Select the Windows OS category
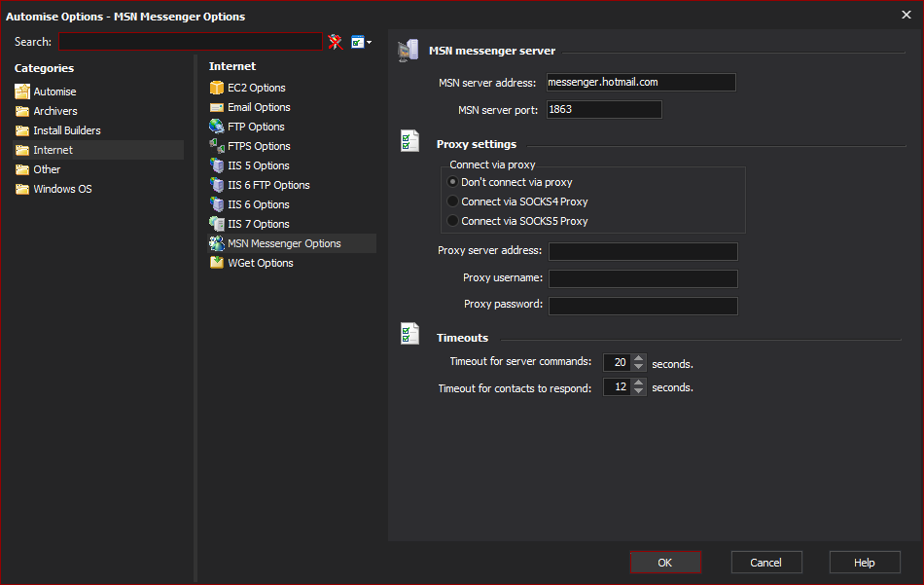The width and height of the screenshot is (924, 585). click(62, 189)
